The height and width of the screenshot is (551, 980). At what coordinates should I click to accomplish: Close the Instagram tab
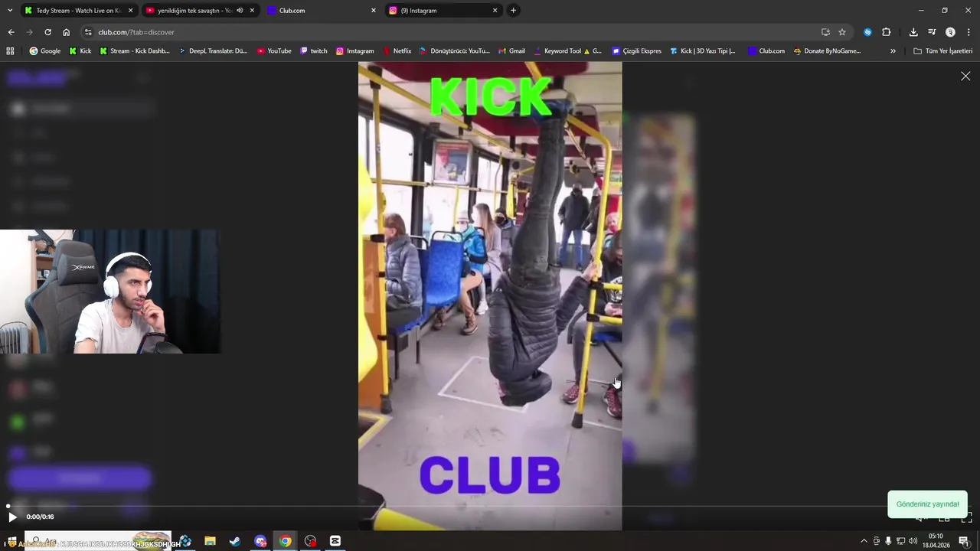(495, 11)
